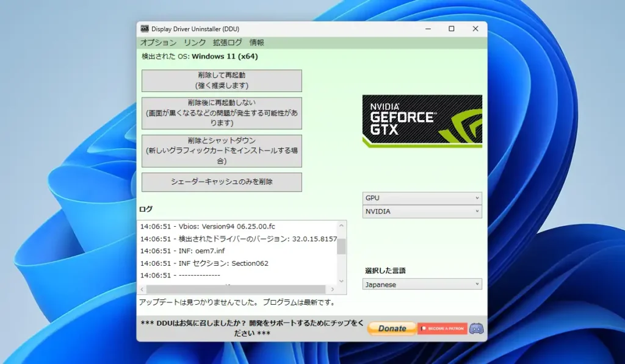This screenshot has width=625, height=364.
Task: Open the GPU device type dropdown
Action: (422, 198)
